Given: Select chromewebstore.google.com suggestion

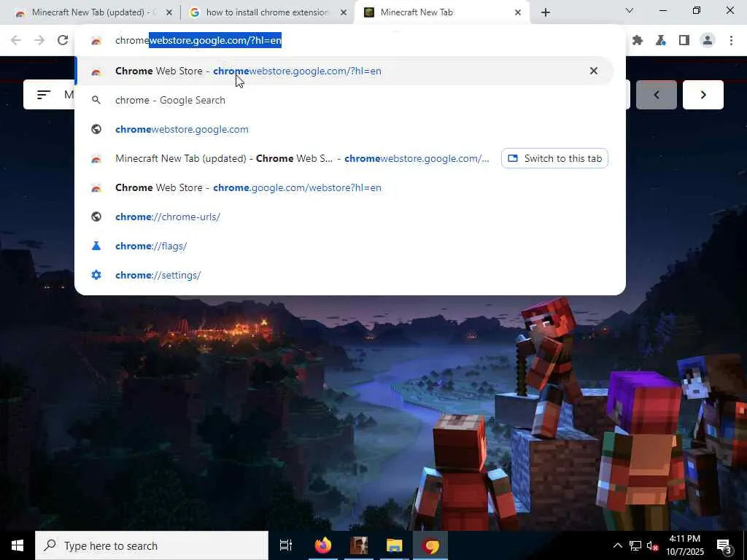Looking at the screenshot, I should point(344,129).
